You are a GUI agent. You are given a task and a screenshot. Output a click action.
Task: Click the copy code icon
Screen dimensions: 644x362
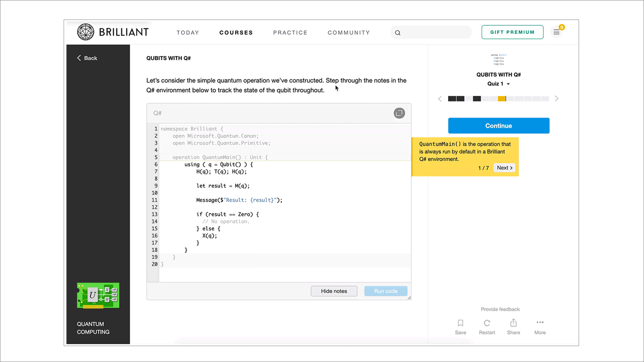(399, 113)
